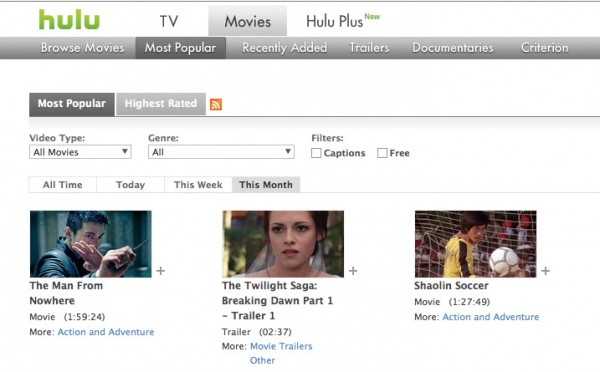The width and height of the screenshot is (600, 372).
Task: Click Twilight Saga: Breaking Dawn Part 1 title
Action: pos(277,300)
